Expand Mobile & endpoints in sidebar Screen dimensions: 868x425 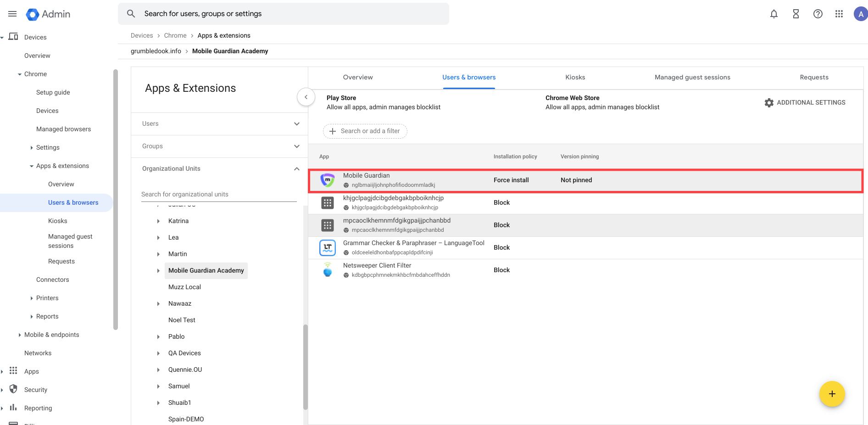(20, 335)
